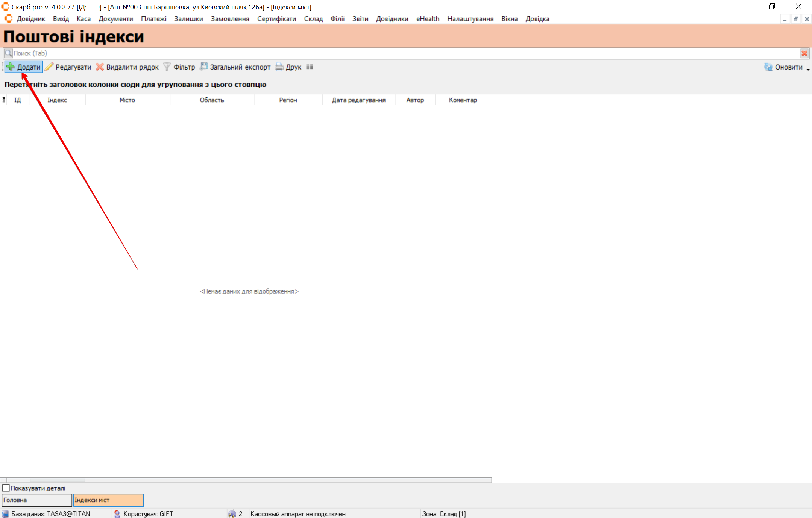The height and width of the screenshot is (518, 812).
Task: Select the Індекси міст tab
Action: click(x=108, y=500)
